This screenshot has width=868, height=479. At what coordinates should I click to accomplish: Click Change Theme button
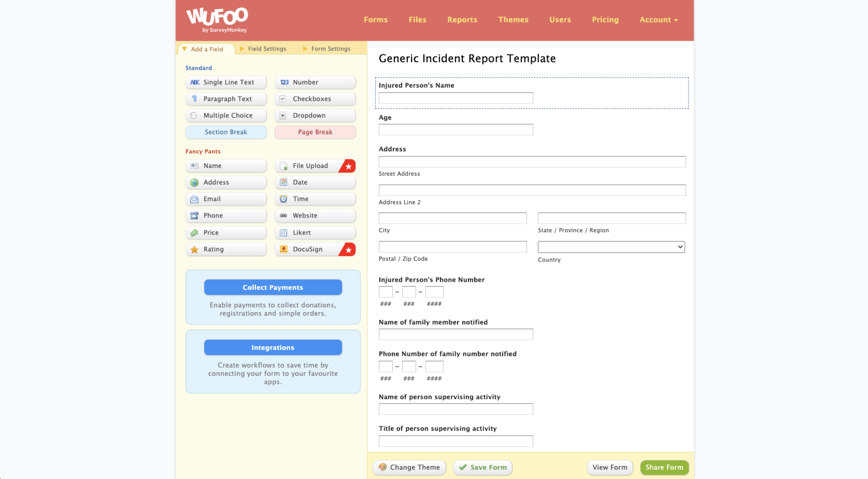pos(409,467)
